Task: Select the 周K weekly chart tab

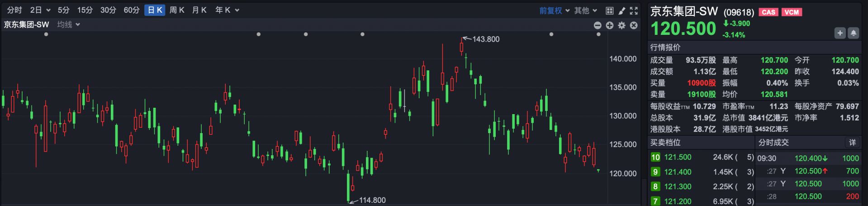Action: [177, 10]
